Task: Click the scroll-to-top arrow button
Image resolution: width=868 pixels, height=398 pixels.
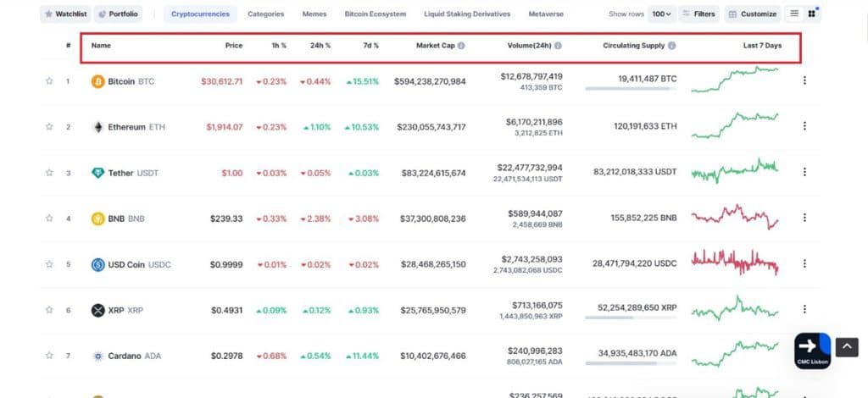Action: point(847,347)
